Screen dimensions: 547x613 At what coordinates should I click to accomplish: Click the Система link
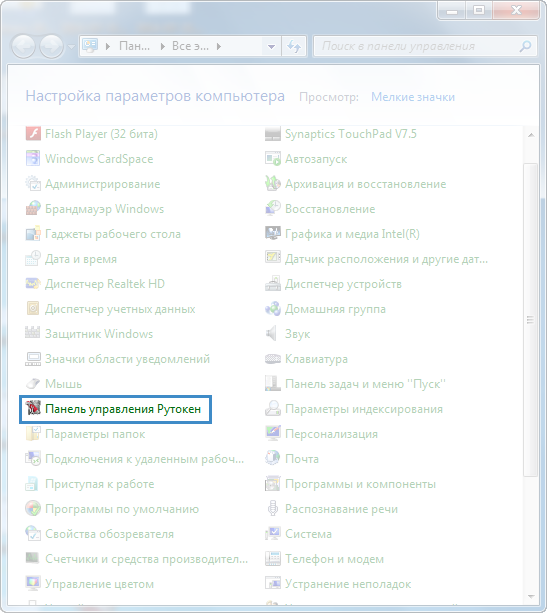308,534
